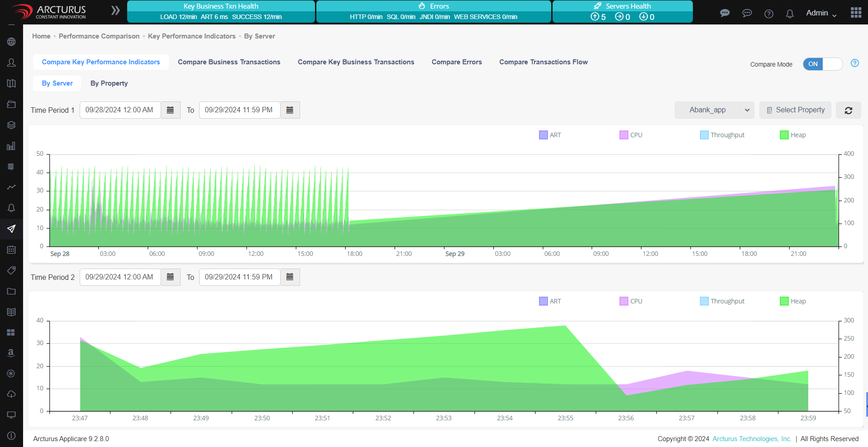Toggle the CPU legend in the bottom chart
Viewport: 868px width, 447px height.
pyautogui.click(x=630, y=301)
